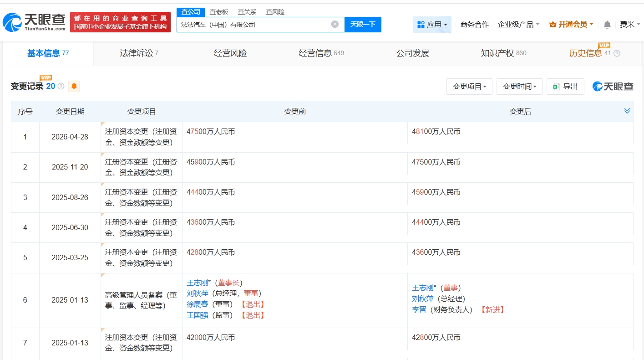
Task: Open 经营风险 tab
Action: tap(230, 53)
